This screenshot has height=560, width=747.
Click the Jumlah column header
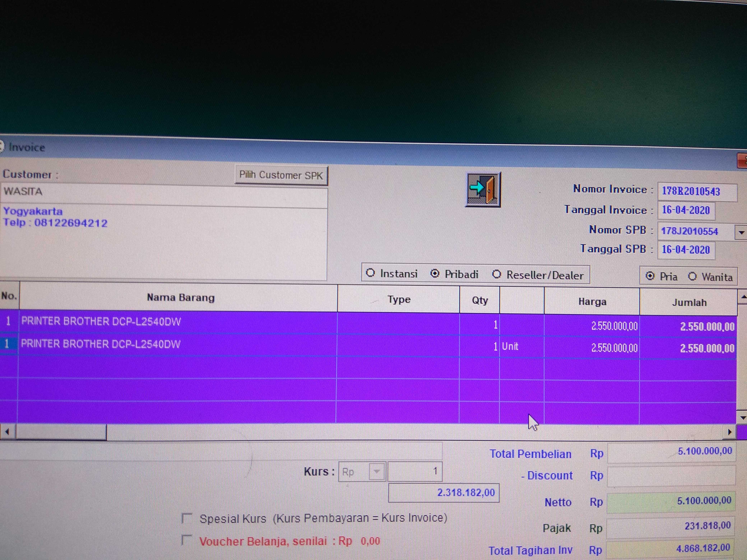coord(689,302)
